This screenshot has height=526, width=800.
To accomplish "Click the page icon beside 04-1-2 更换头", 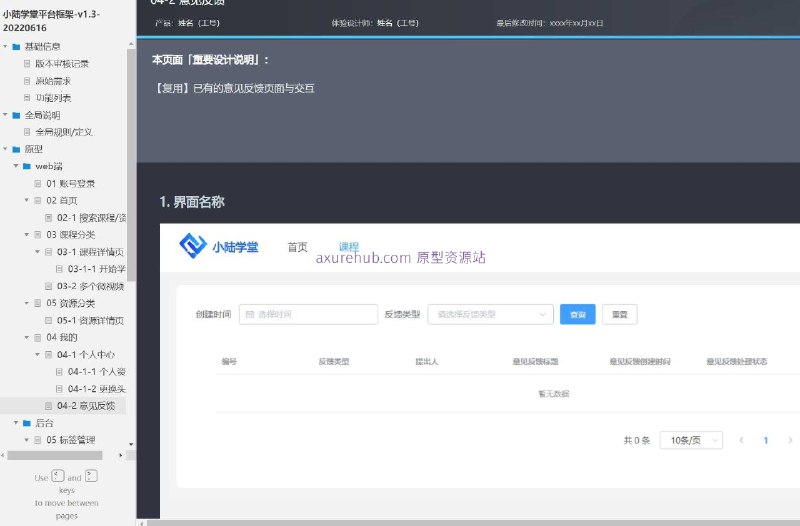I will point(59,389).
